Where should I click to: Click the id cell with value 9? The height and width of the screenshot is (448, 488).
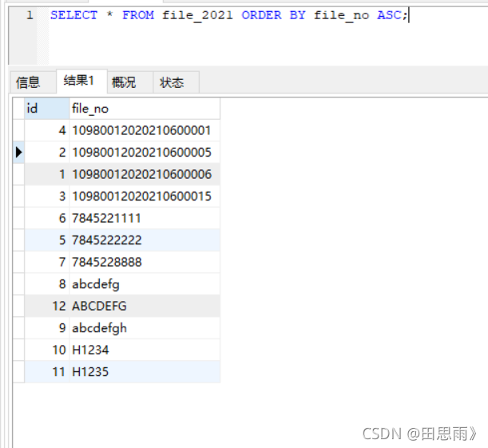coord(46,328)
